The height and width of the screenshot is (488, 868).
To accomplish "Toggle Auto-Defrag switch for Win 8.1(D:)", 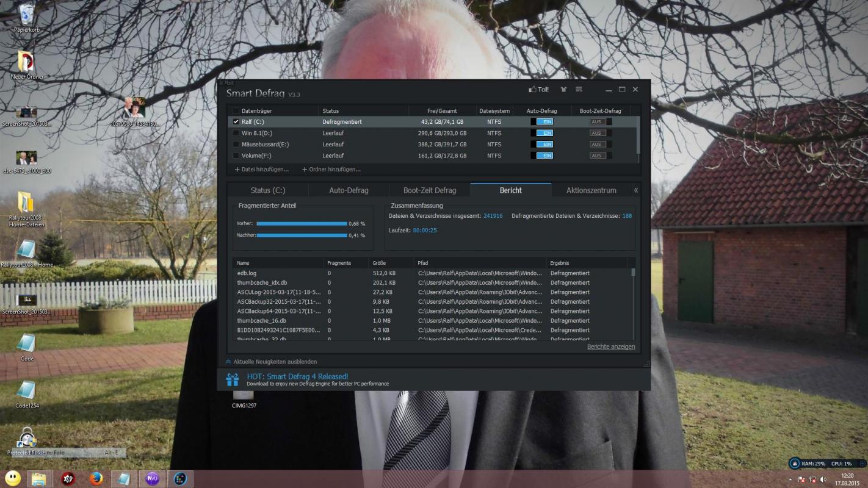I will pos(541,133).
